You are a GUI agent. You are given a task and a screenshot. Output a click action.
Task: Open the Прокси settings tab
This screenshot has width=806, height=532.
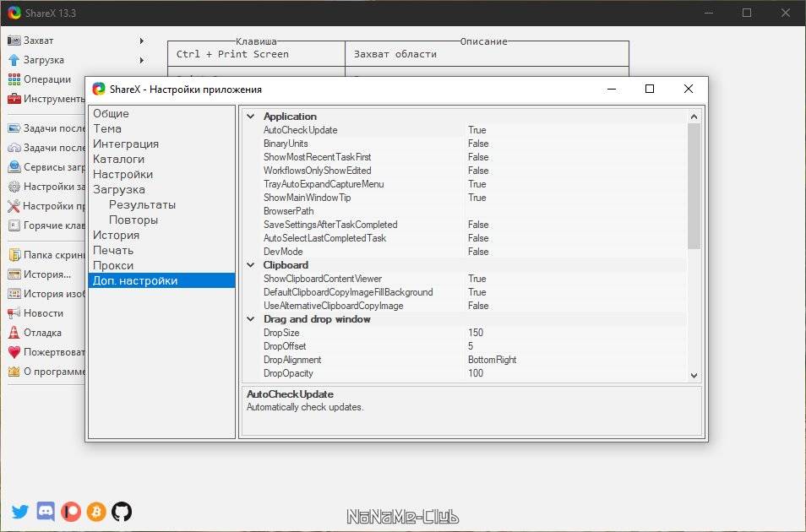[162, 266]
